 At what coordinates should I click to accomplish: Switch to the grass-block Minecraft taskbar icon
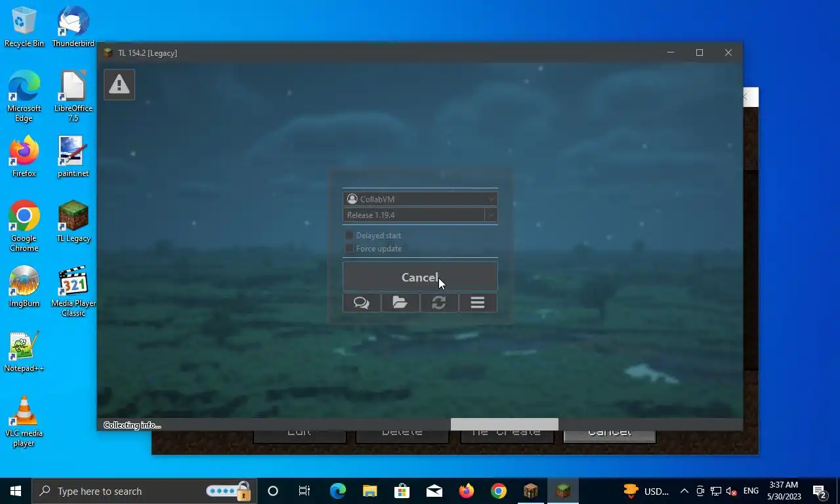563,491
